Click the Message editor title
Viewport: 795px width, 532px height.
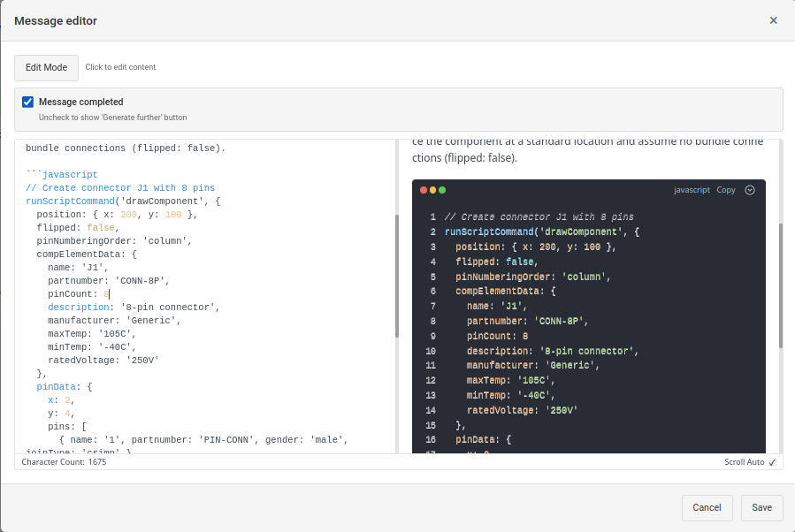click(56, 20)
